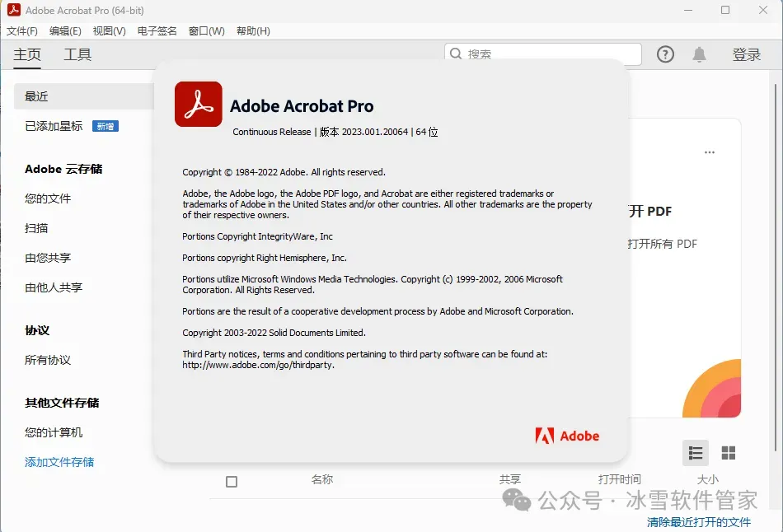Switch to list view icon
Image resolution: width=783 pixels, height=532 pixels.
pos(696,453)
